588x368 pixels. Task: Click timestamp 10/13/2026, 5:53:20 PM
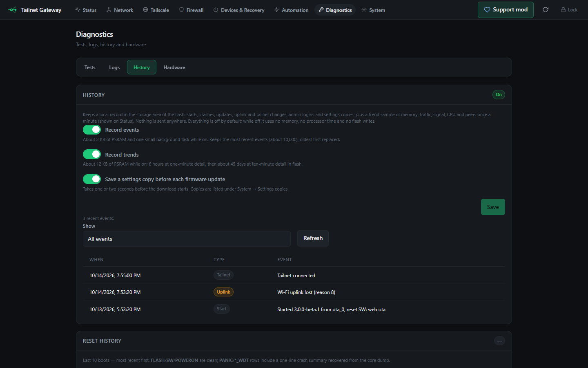point(115,310)
